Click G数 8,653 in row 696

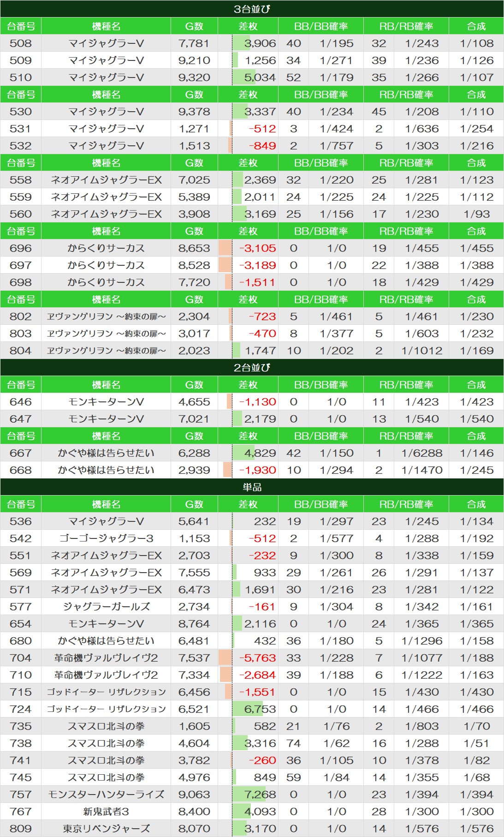[194, 248]
